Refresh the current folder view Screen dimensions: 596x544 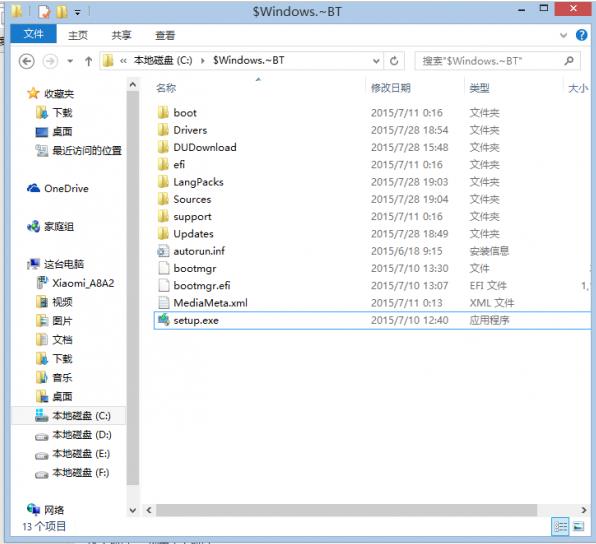point(394,61)
